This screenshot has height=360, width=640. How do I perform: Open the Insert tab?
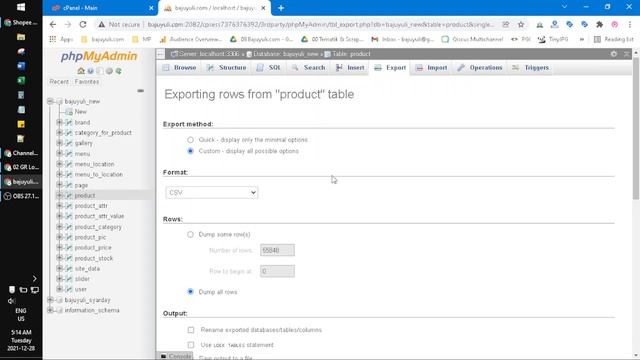350,68
